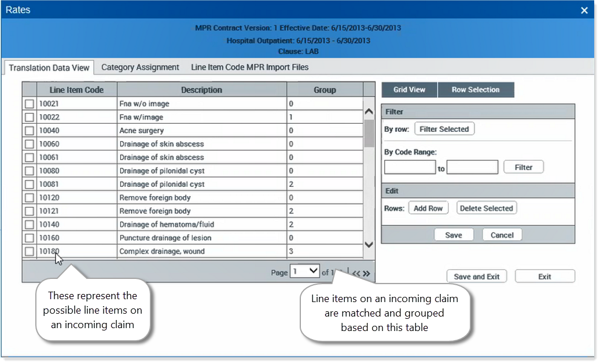Click Add Row in the Edit section
The image size is (600, 364).
coord(428,208)
